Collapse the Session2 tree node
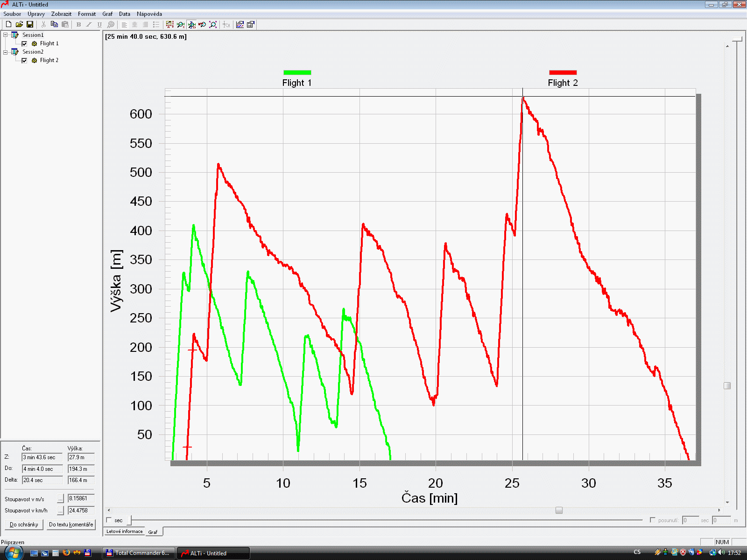This screenshot has width=747, height=560. [x=6, y=52]
